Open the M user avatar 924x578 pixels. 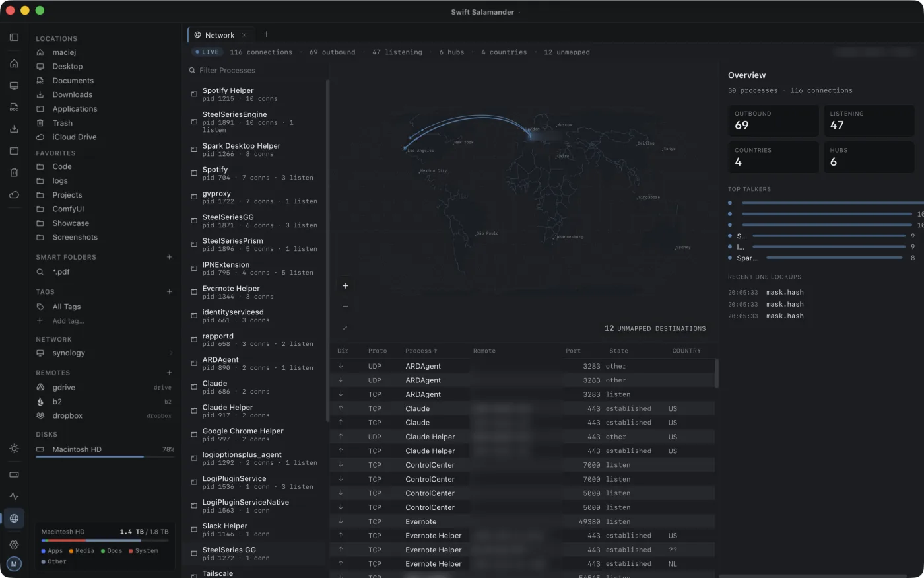14,564
